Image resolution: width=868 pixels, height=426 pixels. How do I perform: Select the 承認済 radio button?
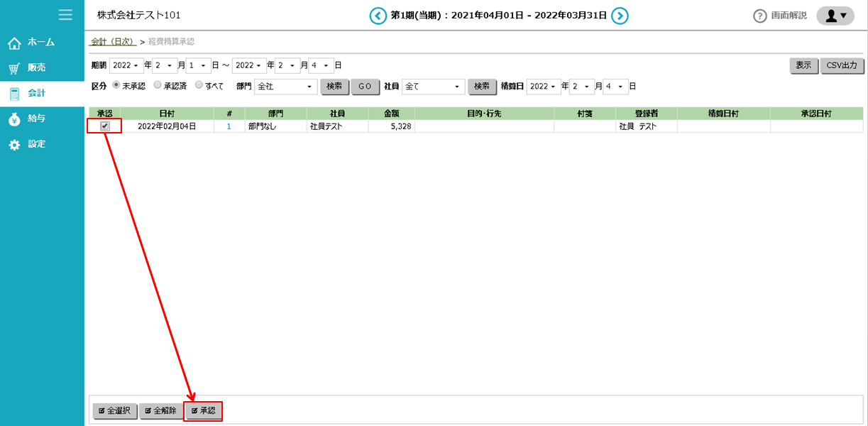[158, 86]
